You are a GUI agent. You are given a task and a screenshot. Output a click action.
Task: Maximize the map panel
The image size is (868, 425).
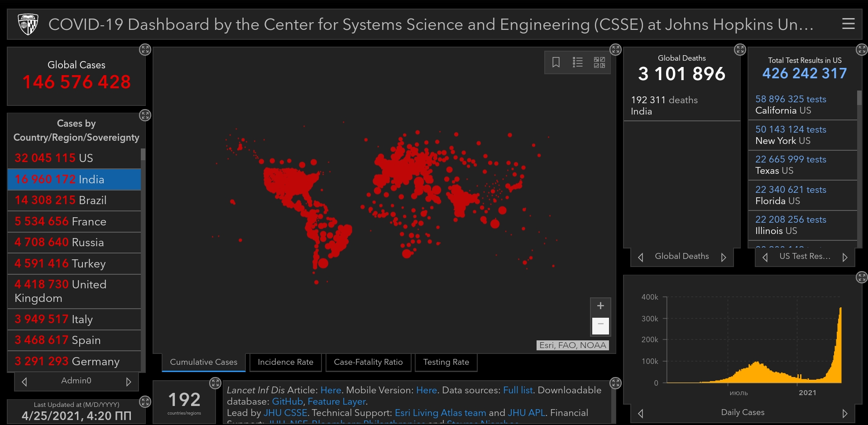(x=615, y=49)
